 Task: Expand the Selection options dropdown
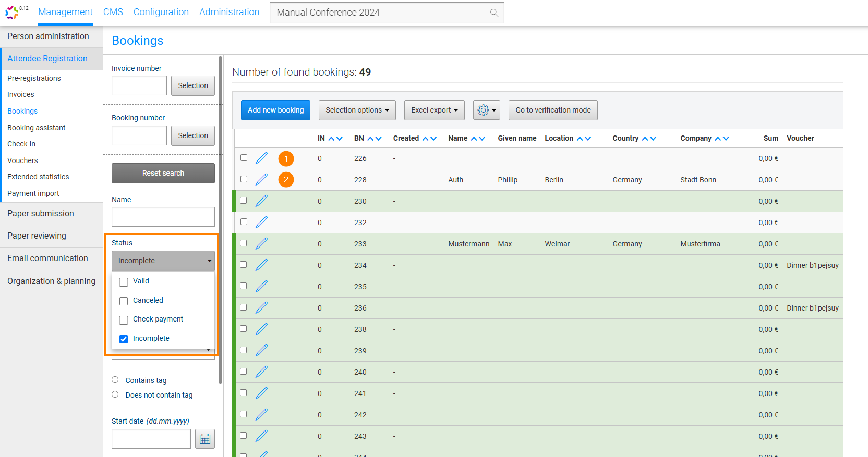click(357, 110)
